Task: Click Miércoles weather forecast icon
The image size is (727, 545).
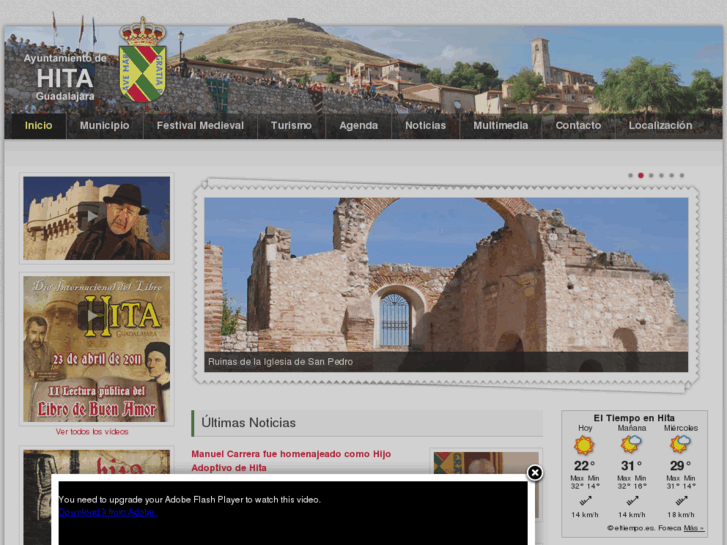Action: (680, 445)
